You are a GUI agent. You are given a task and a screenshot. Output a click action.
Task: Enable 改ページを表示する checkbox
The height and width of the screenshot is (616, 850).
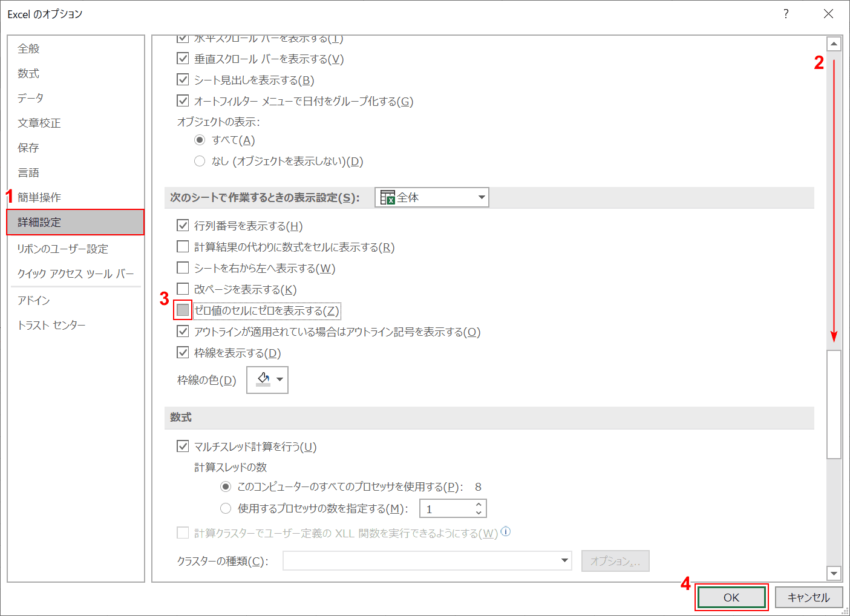pyautogui.click(x=183, y=289)
